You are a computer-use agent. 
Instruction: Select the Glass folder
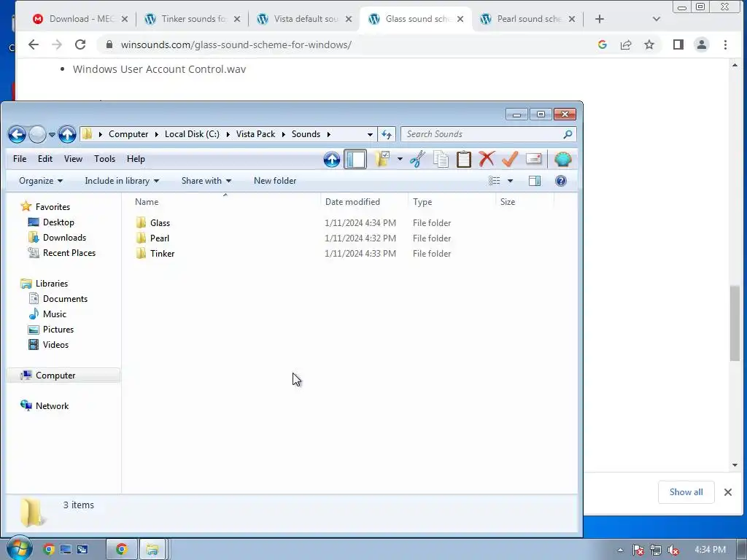pos(160,223)
